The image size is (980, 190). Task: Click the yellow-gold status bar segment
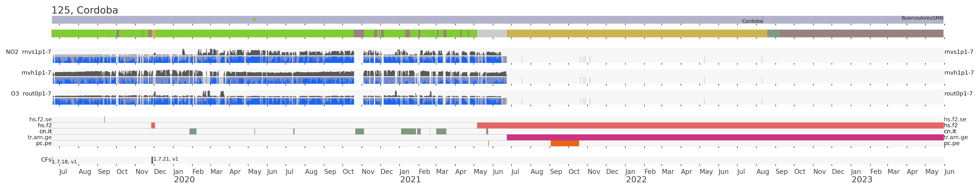click(636, 34)
